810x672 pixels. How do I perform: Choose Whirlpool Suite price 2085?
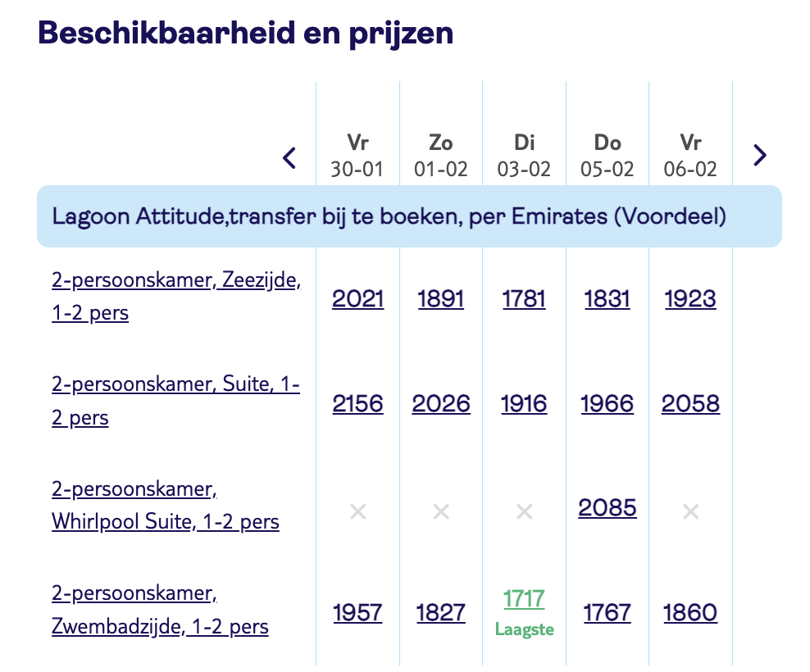pos(607,508)
